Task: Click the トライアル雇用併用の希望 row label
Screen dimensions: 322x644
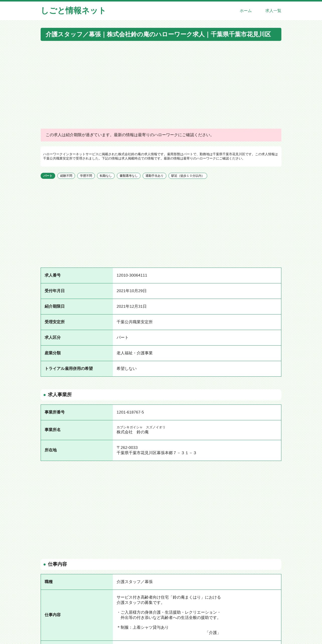Action: coord(69,369)
